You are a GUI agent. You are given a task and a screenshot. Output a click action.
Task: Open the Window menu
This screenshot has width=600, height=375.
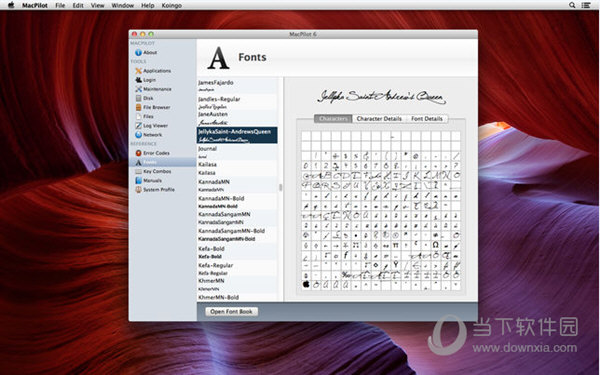click(x=122, y=5)
